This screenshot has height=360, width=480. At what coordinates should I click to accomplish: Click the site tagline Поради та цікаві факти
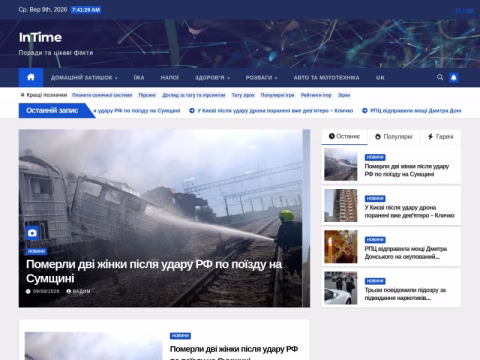56,53
